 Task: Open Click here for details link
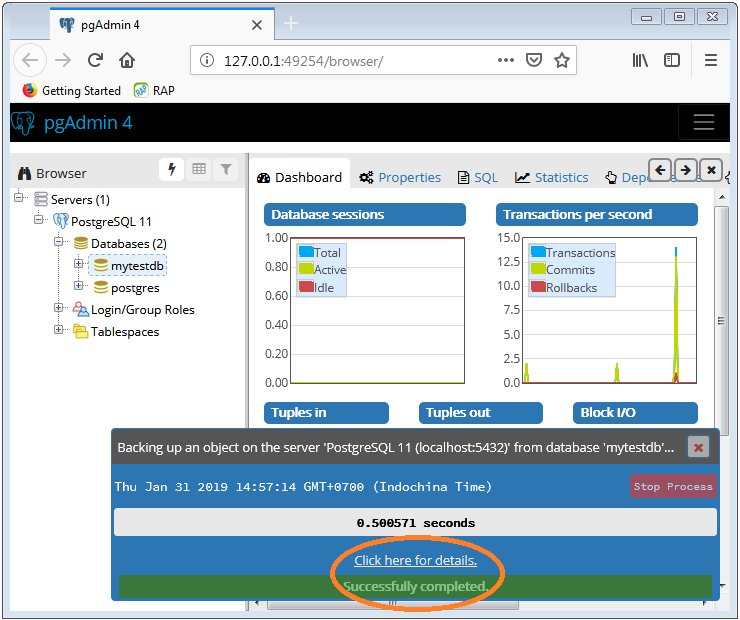pos(415,561)
